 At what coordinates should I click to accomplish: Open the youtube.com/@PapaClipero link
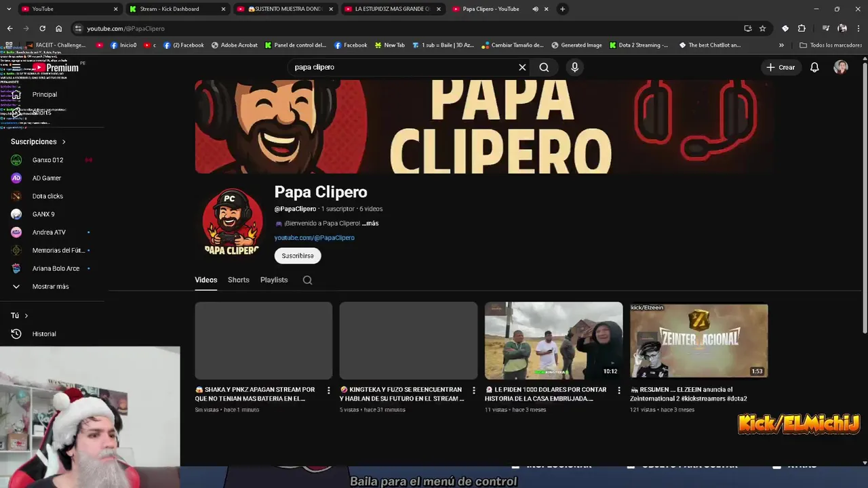[315, 238]
